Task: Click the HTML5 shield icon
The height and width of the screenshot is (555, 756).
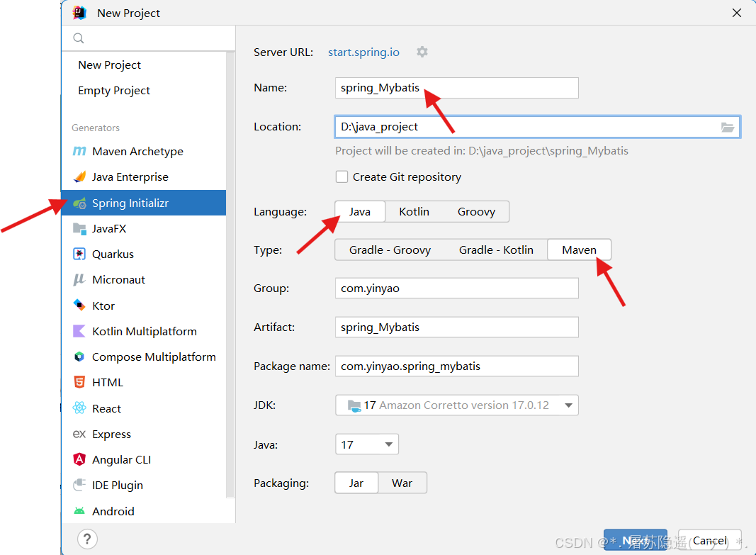Action: (x=79, y=382)
